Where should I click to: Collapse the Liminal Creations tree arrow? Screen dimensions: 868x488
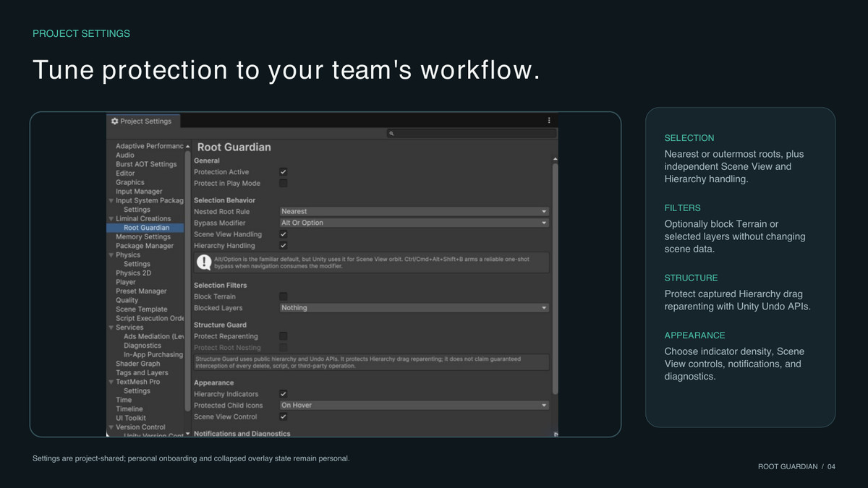click(x=111, y=218)
